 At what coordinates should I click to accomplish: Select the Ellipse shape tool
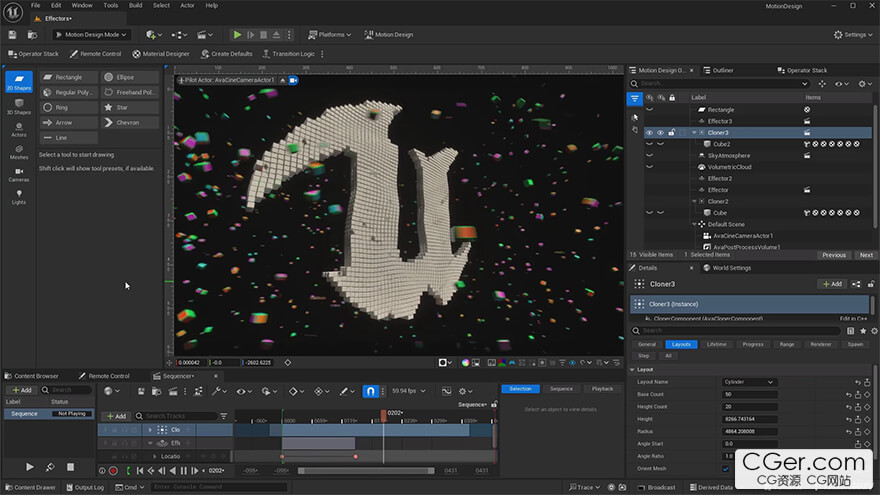point(130,77)
